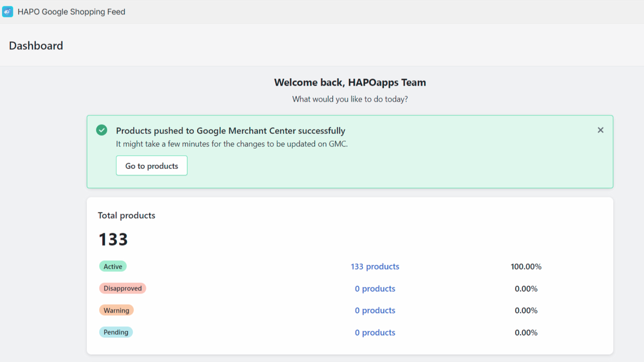The image size is (644, 362).
Task: Click the Warning status badge
Action: click(x=116, y=310)
